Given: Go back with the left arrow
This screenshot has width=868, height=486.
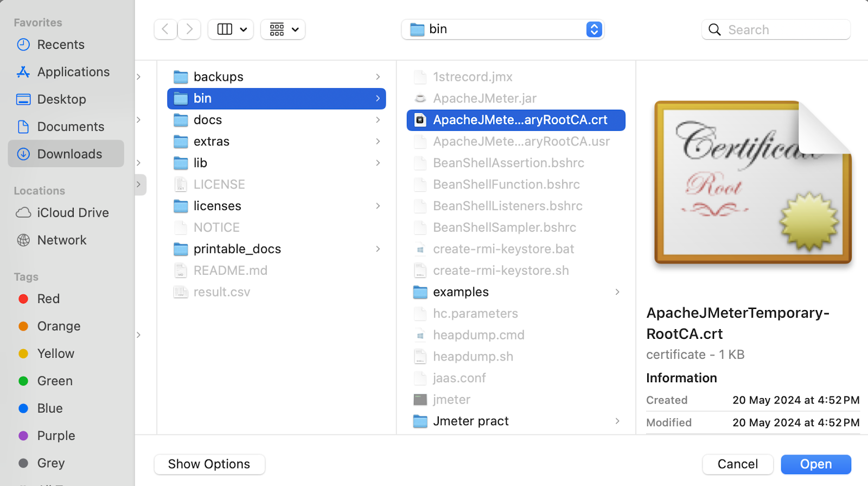Looking at the screenshot, I should tap(165, 29).
